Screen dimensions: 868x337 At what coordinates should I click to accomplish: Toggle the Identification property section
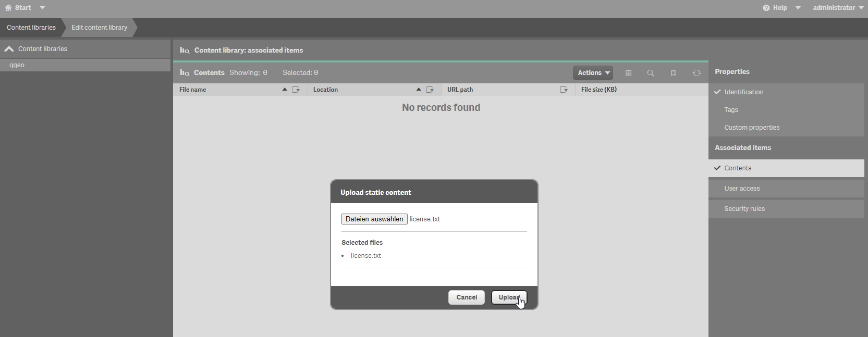click(743, 92)
